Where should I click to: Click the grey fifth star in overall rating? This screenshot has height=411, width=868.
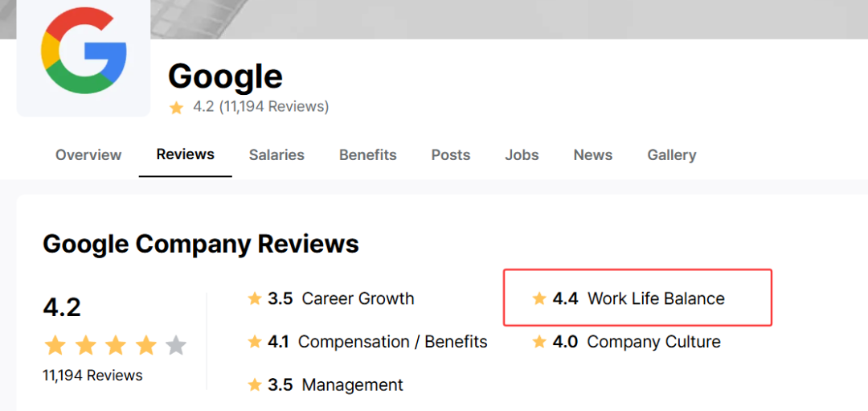click(177, 346)
